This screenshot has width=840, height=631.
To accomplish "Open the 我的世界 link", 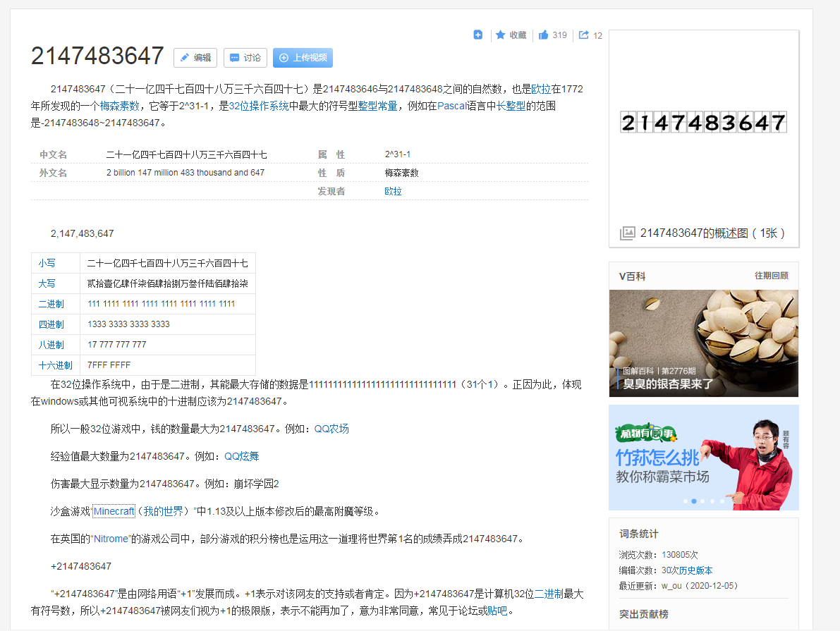I will coord(163,511).
